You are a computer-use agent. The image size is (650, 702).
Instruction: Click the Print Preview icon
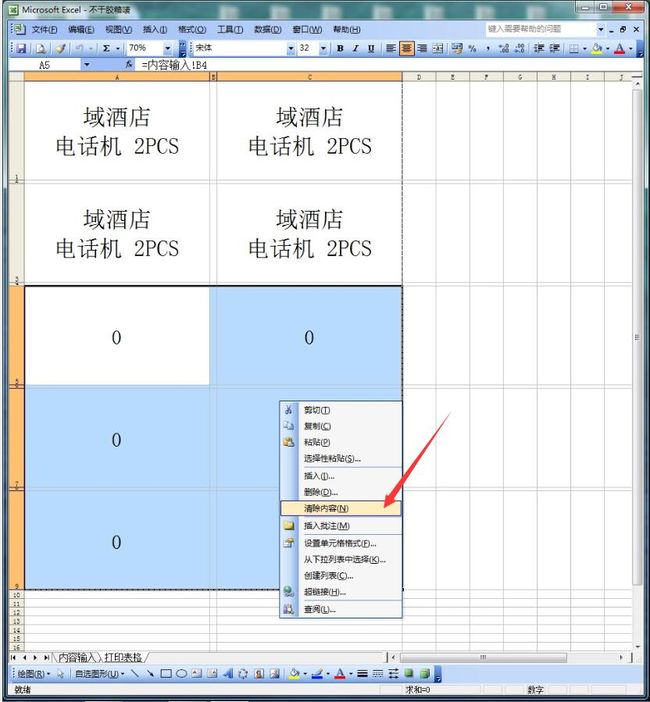pos(41,48)
